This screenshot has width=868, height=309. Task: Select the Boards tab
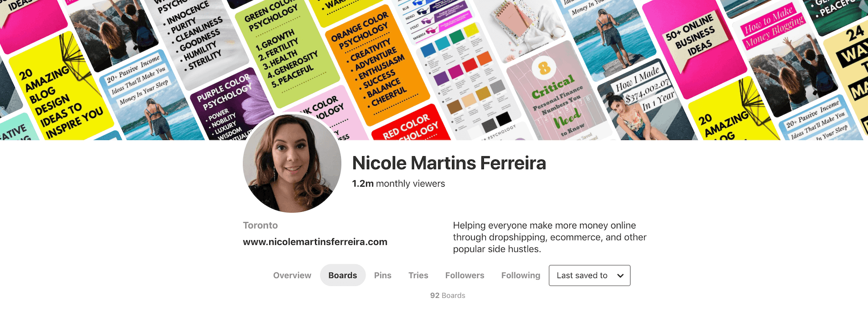coord(343,275)
